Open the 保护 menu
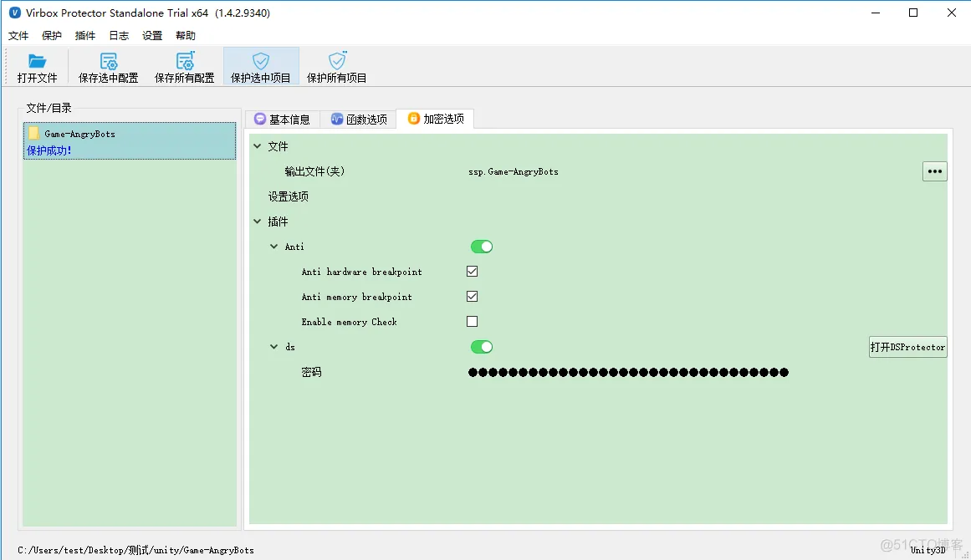 (51, 36)
